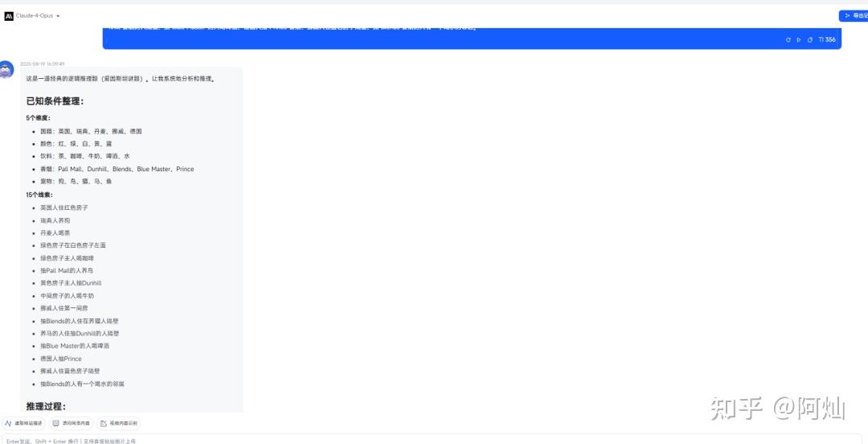The image size is (868, 444).
Task: Click the token count 356 indicator
Action: [x=826, y=39]
